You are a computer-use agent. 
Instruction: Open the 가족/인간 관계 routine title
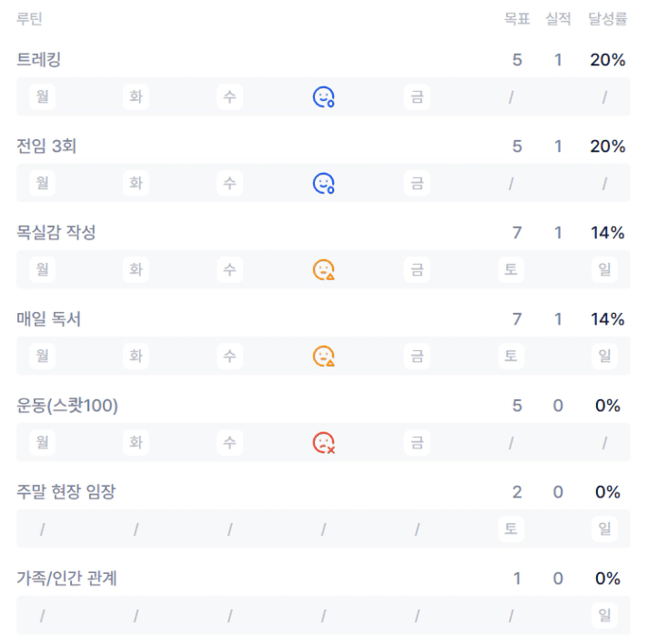(66, 579)
